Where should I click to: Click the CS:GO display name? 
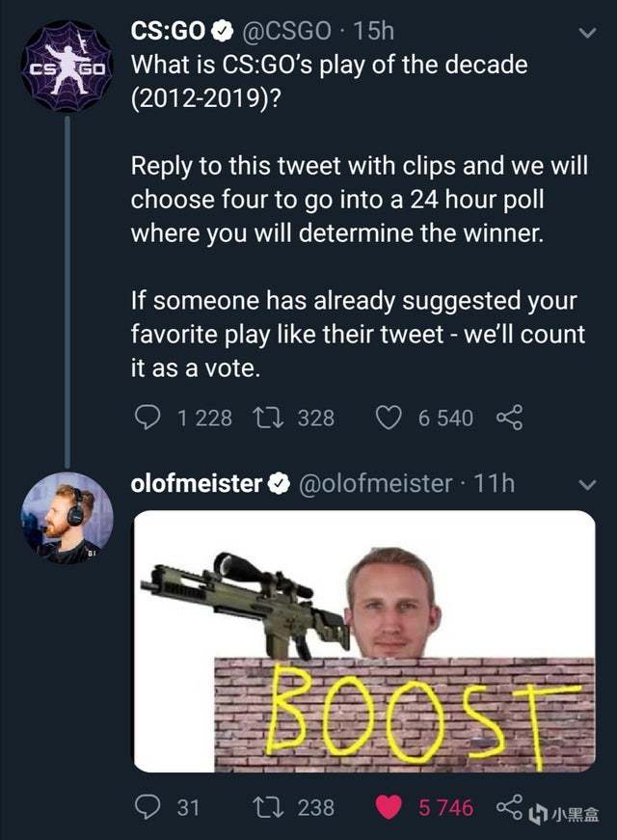click(x=169, y=31)
